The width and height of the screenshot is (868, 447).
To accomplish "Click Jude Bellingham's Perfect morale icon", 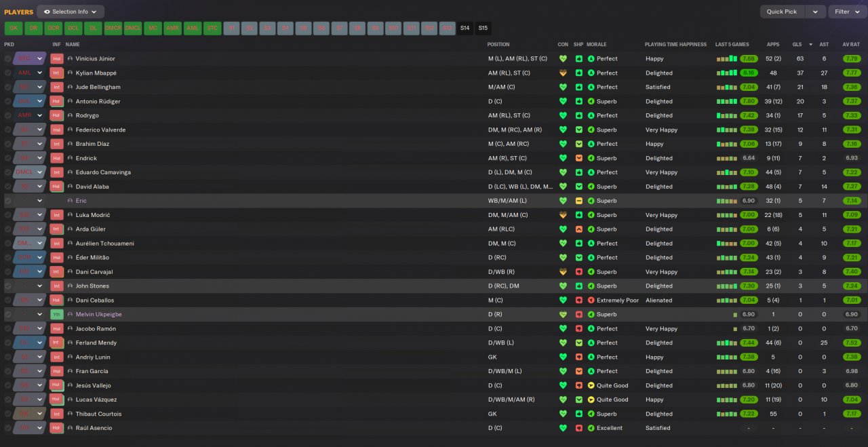I will coord(591,88).
